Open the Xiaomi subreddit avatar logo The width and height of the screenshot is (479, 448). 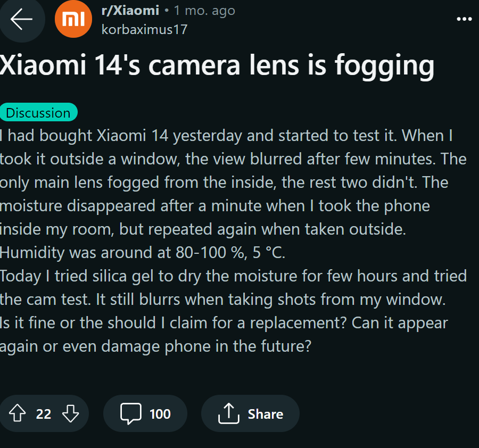tap(73, 20)
